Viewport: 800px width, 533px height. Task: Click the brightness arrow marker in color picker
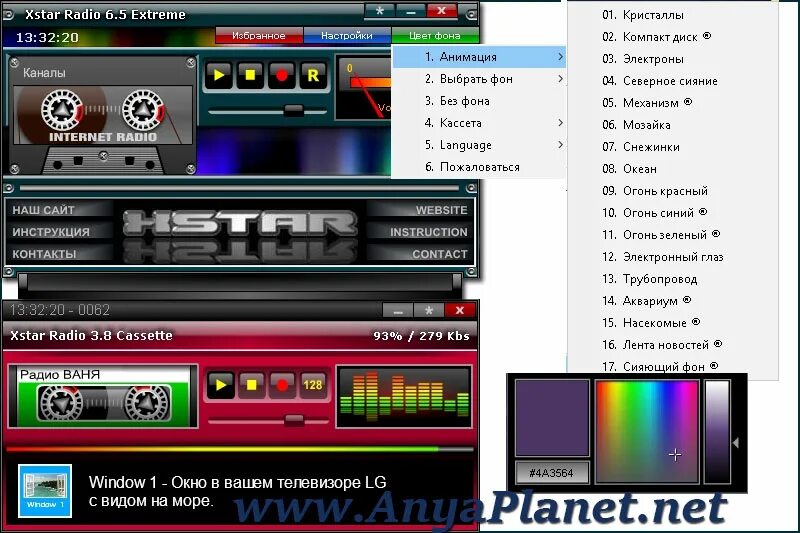736,443
